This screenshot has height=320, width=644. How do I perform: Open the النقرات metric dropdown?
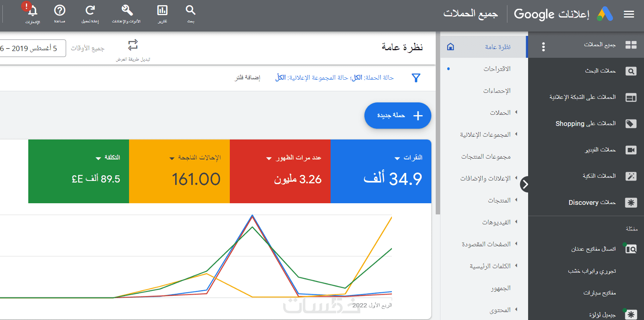pos(397,159)
